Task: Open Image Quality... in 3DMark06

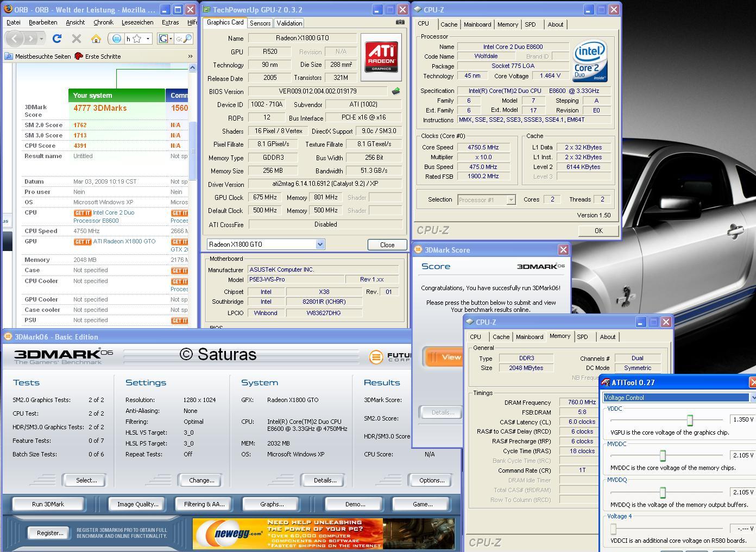Action: (x=138, y=504)
